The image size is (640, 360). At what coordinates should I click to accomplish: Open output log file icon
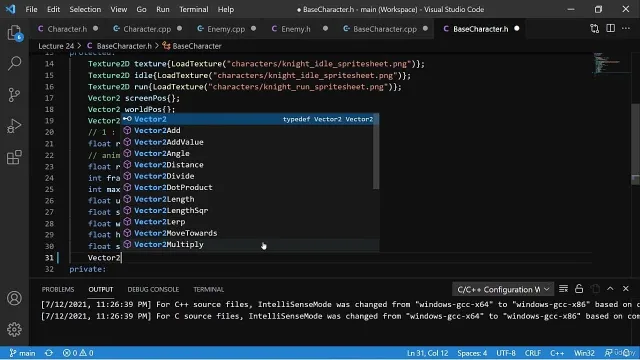pos(596,289)
